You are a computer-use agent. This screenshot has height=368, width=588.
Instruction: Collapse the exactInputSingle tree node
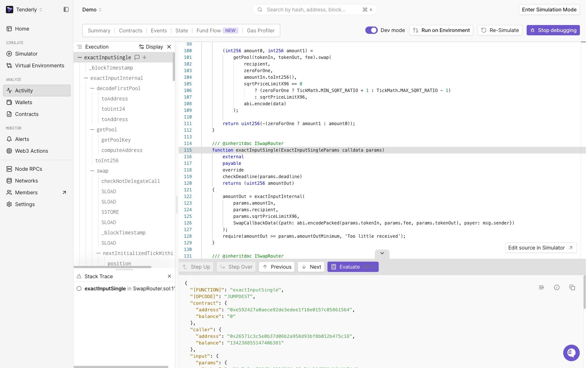tap(80, 57)
